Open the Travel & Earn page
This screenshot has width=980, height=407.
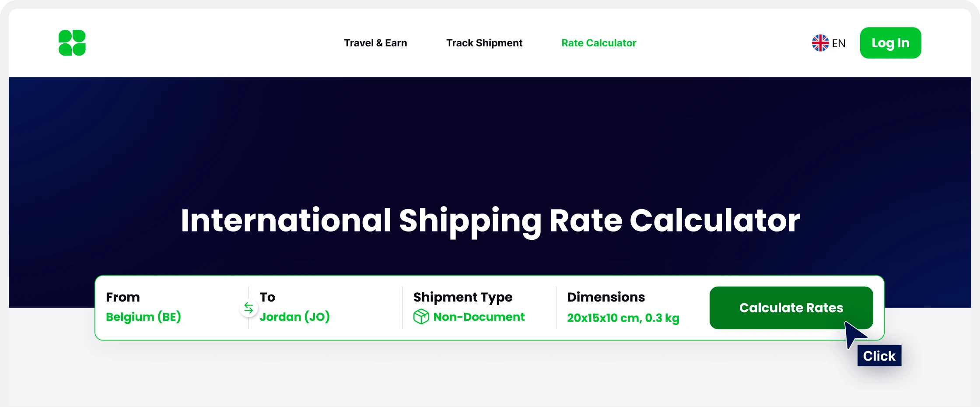click(x=375, y=43)
